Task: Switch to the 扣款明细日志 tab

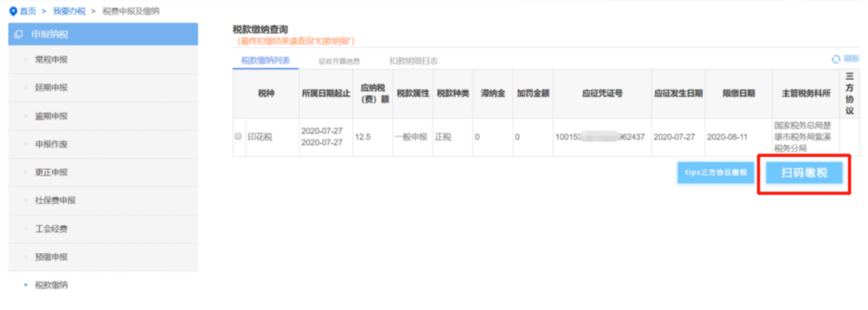Action: 414,61
